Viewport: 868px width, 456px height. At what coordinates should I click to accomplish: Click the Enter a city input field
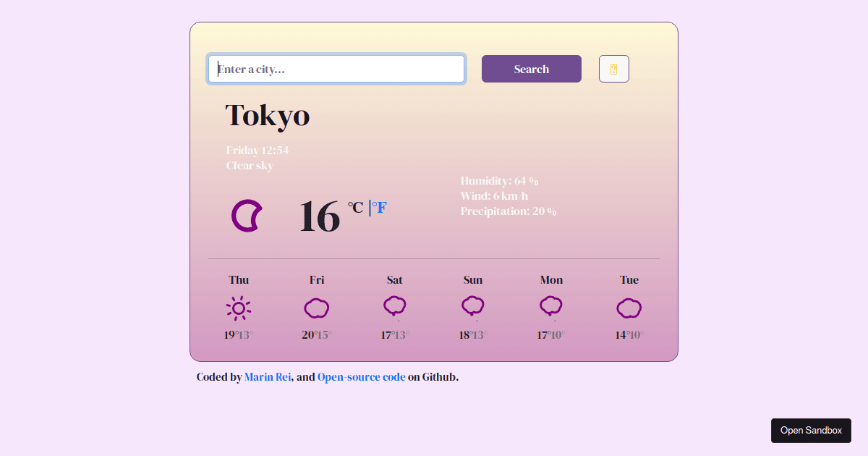point(336,68)
